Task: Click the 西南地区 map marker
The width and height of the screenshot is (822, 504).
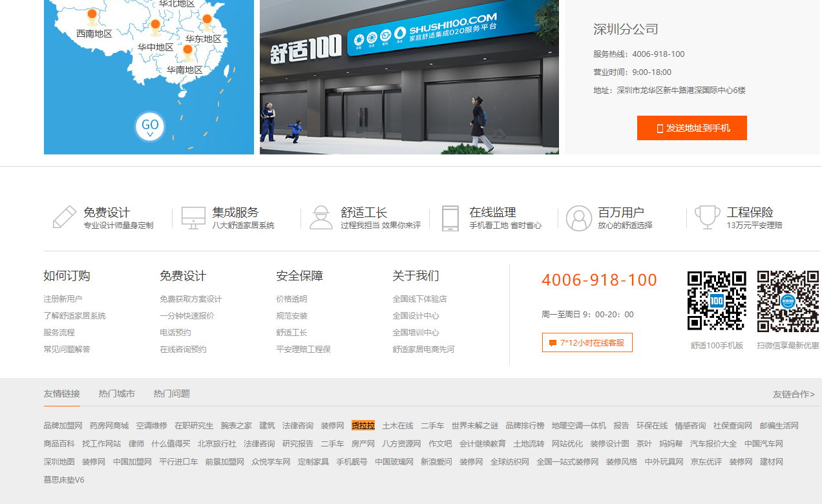Action: (92, 12)
